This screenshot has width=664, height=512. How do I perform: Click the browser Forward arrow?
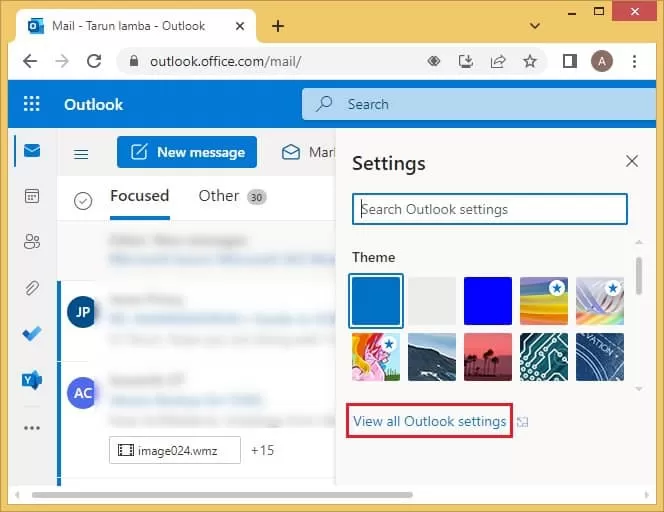pyautogui.click(x=62, y=61)
